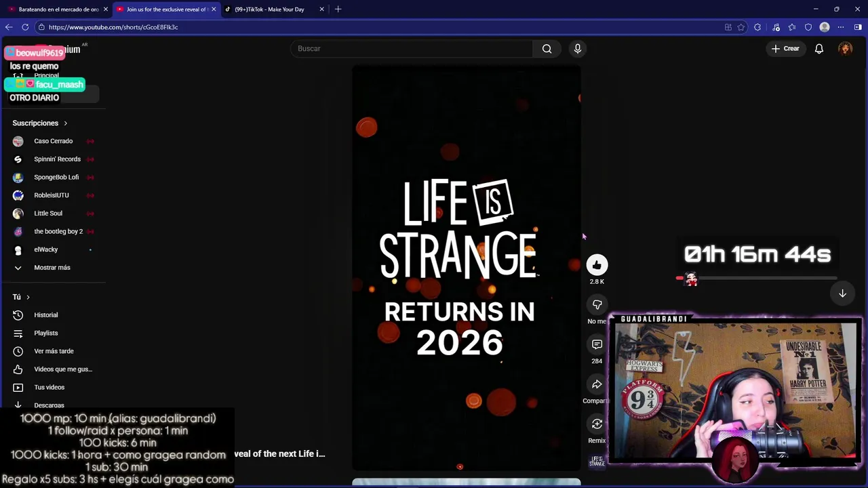Viewport: 868px width, 488px height.
Task: Open a new browser tab
Action: point(338,9)
